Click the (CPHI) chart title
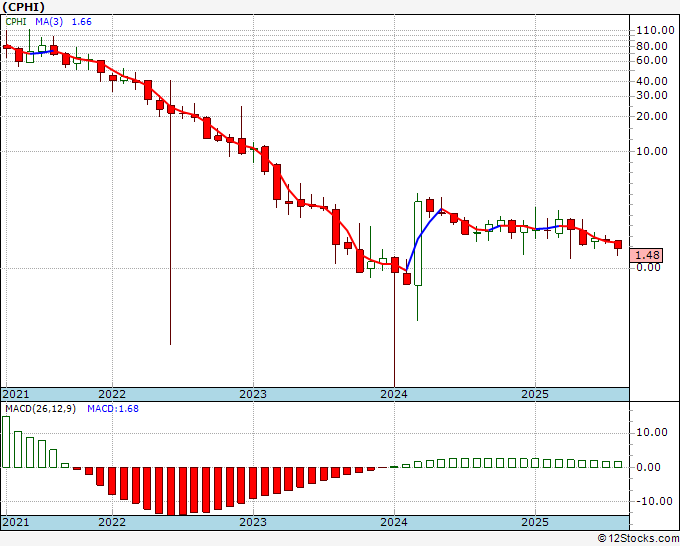Screen dimensions: 680x546 click(23, 7)
